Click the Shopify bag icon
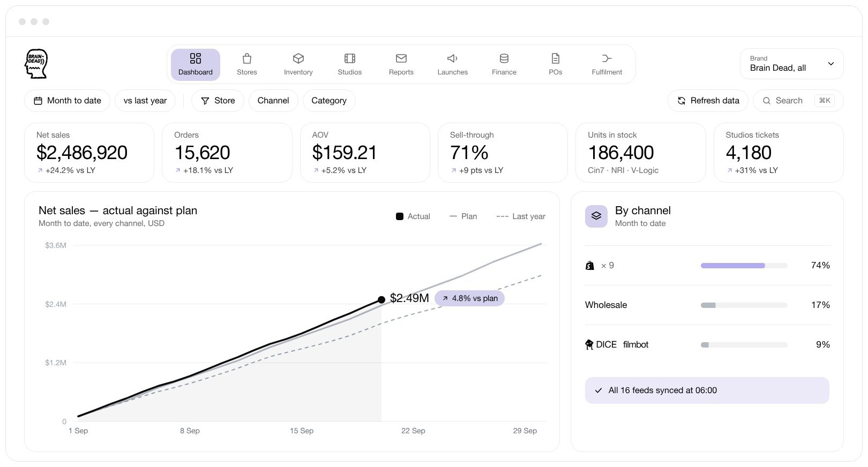868x467 pixels. pyautogui.click(x=590, y=266)
